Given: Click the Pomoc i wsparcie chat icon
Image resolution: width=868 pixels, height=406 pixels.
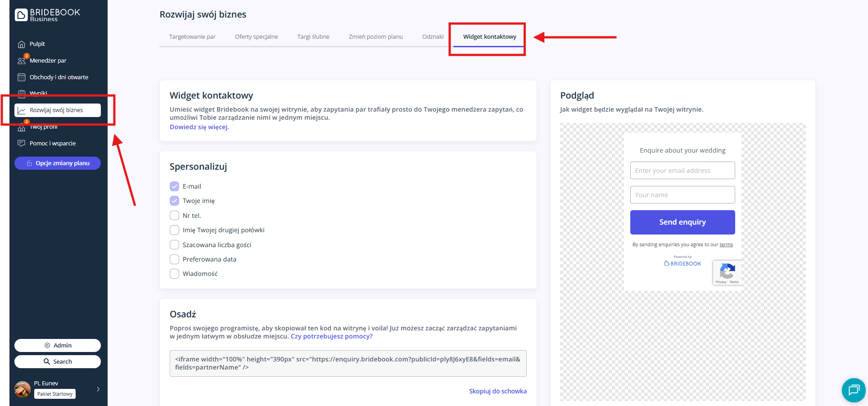Looking at the screenshot, I should pos(21,144).
